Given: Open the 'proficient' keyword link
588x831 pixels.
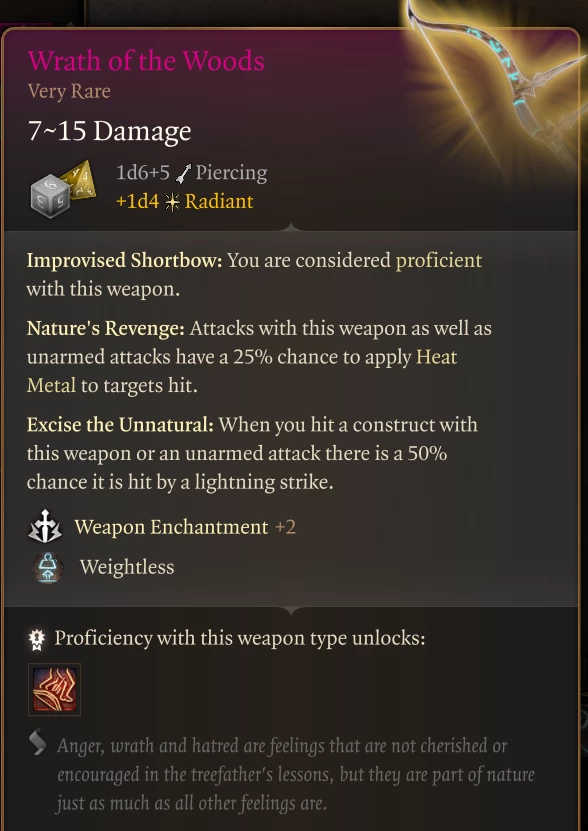Looking at the screenshot, I should (x=438, y=261).
